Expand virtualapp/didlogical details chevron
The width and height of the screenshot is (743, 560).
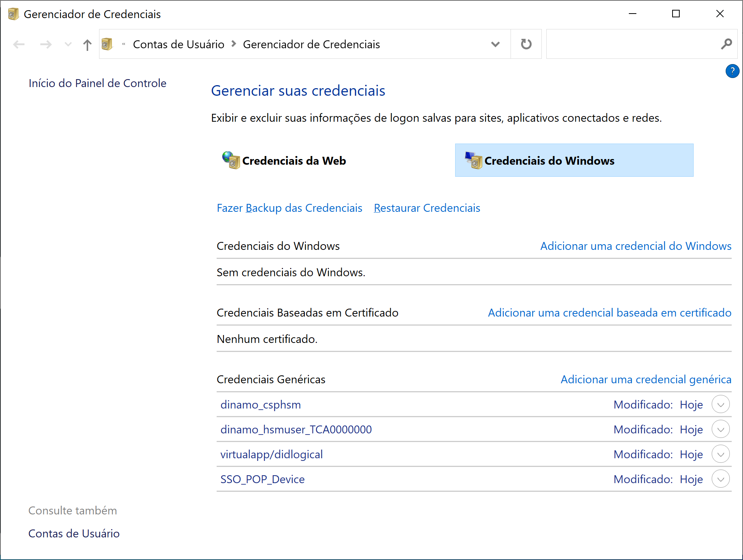pyautogui.click(x=720, y=454)
